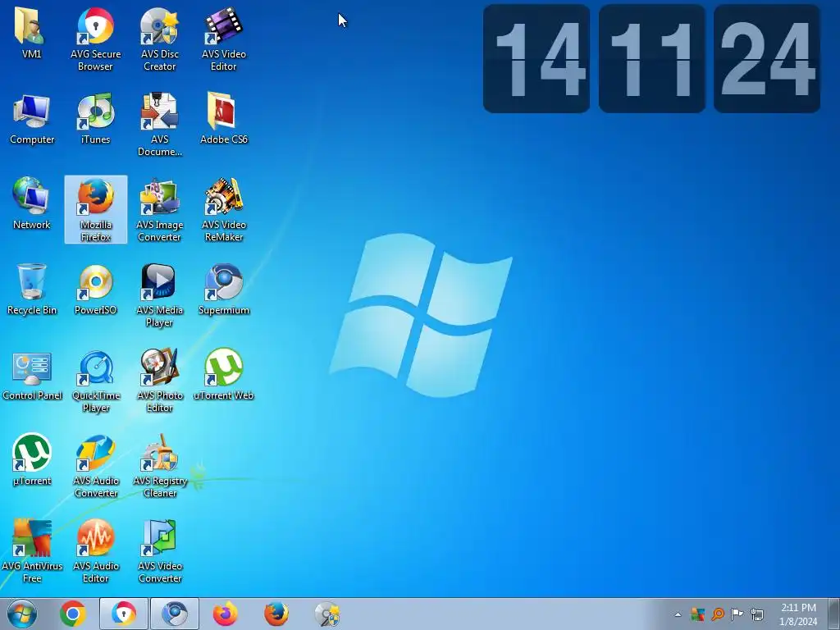Launch Google Chrome from the taskbar

(x=73, y=614)
